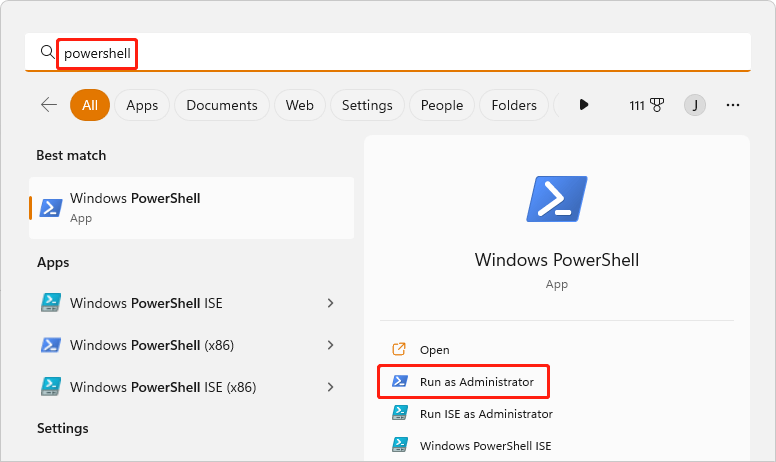Screen dimensions: 776x462
Task: Click the Open external-link icon
Action: click(x=399, y=349)
